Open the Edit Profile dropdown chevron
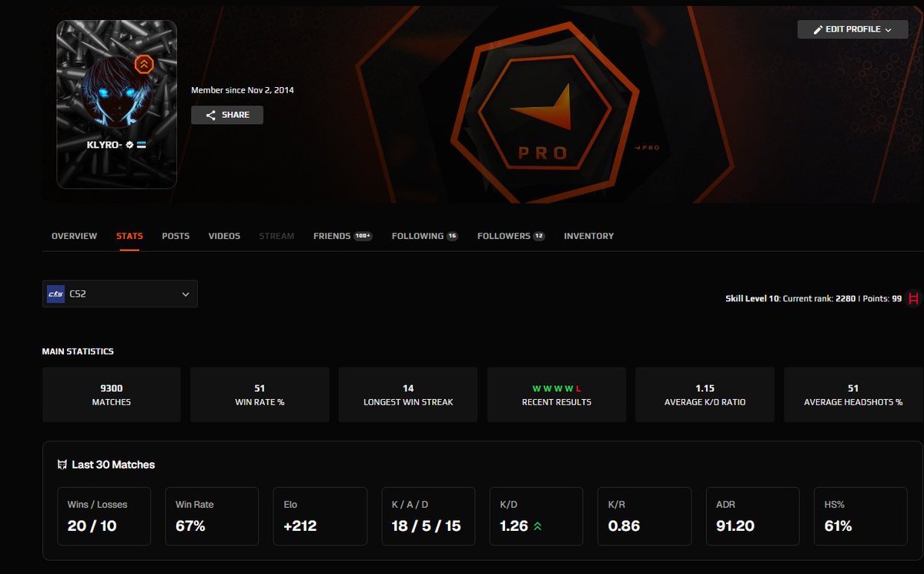 pyautogui.click(x=888, y=30)
